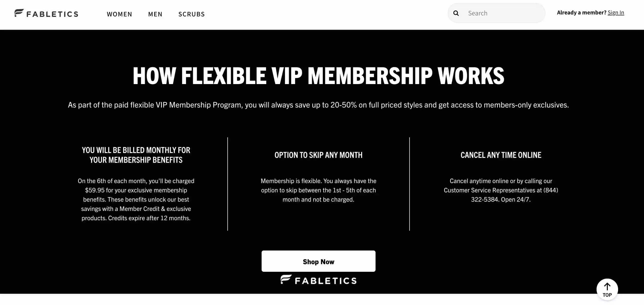Click the magnifying glass search icon

point(456,13)
